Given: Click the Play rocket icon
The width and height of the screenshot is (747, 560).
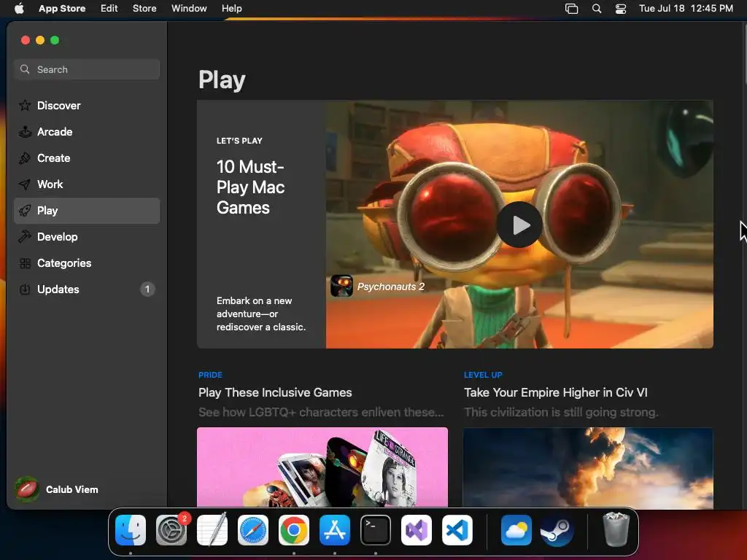Looking at the screenshot, I should 25,211.
